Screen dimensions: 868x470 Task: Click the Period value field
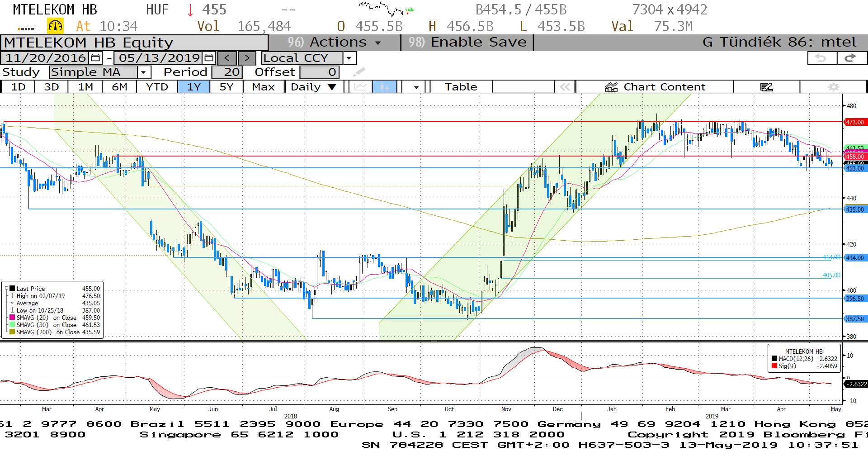[227, 72]
